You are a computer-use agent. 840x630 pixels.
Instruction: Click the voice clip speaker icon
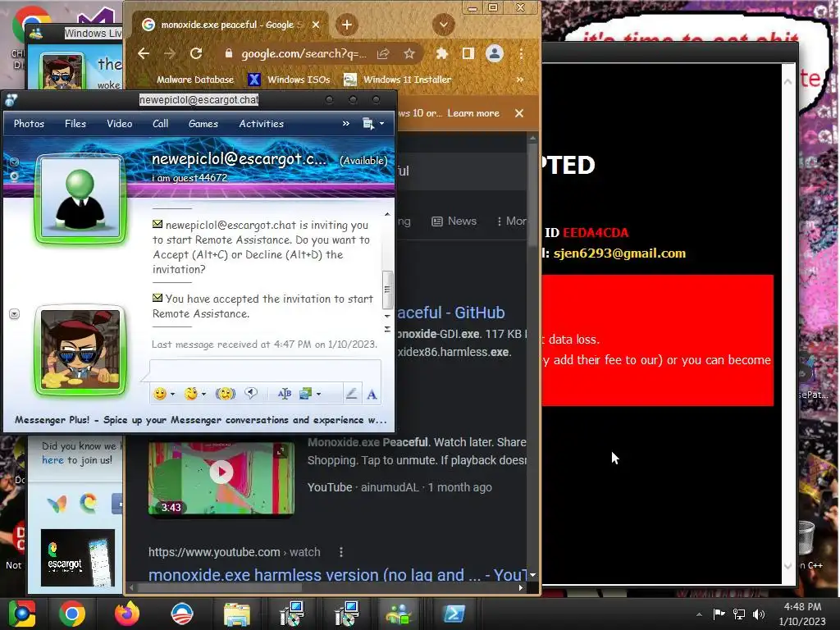pyautogui.click(x=251, y=394)
